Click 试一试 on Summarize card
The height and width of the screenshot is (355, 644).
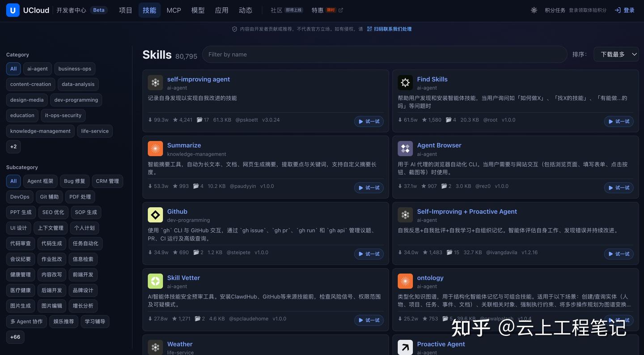pos(369,188)
